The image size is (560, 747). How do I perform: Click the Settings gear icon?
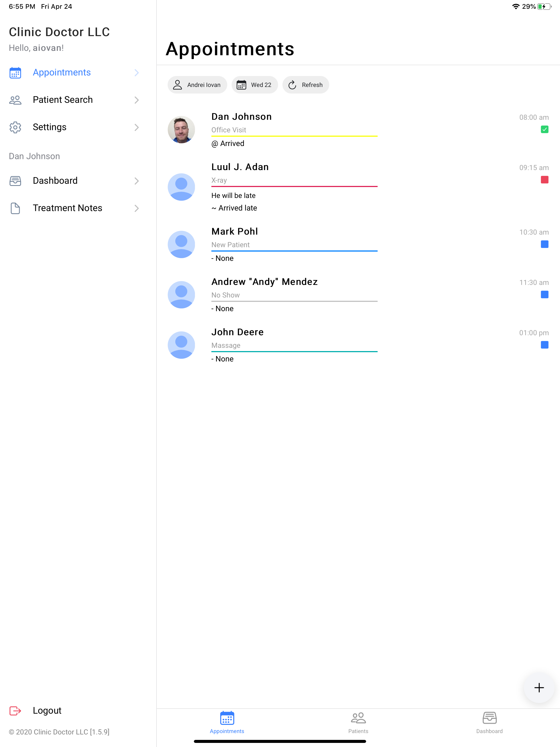15,127
